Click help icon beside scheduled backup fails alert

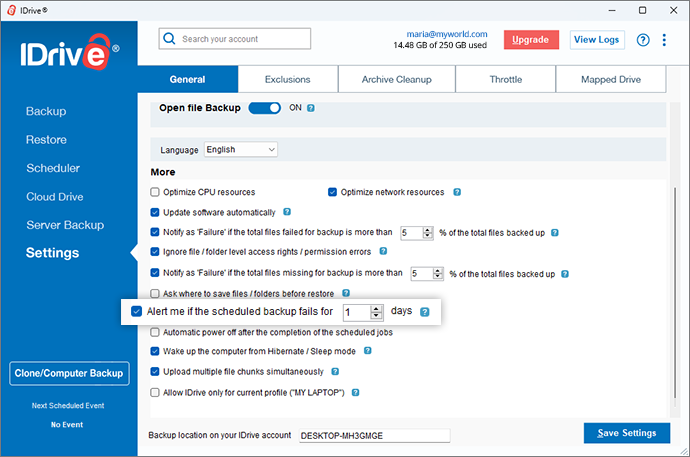pos(425,312)
